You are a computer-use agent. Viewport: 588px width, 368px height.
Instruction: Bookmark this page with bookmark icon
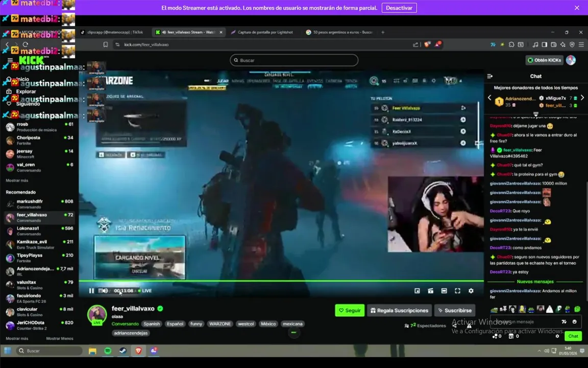pos(106,44)
